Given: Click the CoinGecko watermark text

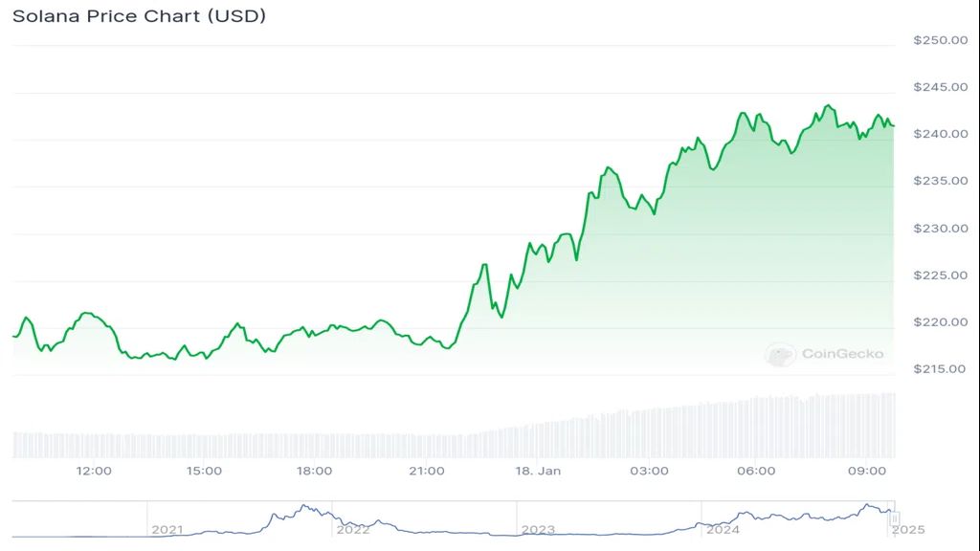Looking at the screenshot, I should (842, 354).
